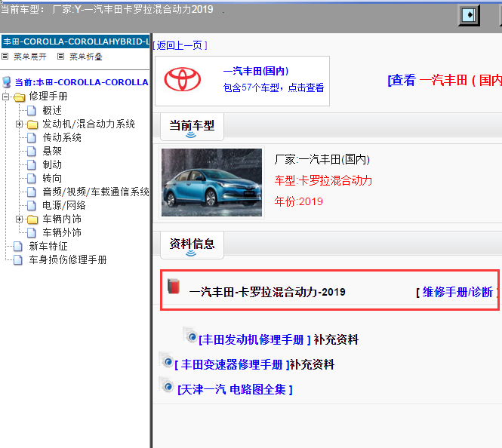Click 包含57个车型，点击查看 link
This screenshot has height=448, width=502.
(274, 87)
